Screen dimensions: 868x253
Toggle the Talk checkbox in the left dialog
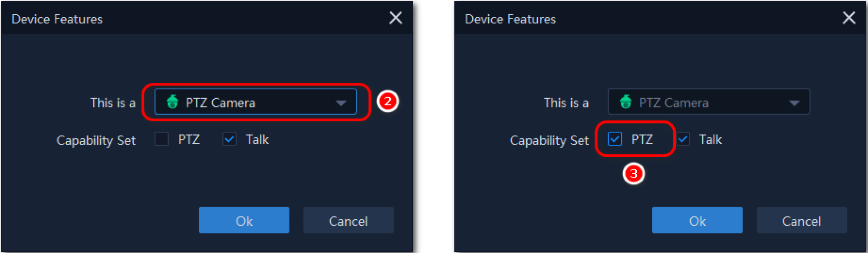click(x=230, y=139)
